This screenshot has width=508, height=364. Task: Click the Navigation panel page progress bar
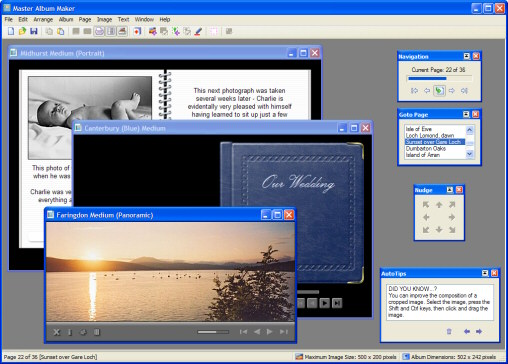(x=440, y=79)
